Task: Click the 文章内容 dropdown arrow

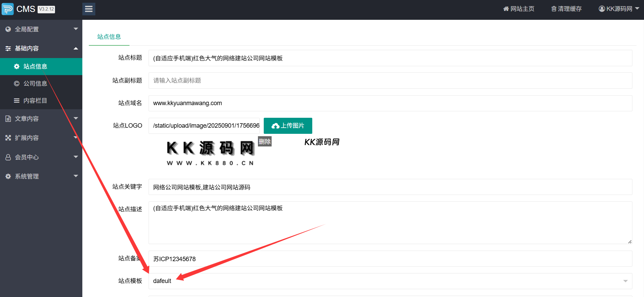Action: (76, 118)
